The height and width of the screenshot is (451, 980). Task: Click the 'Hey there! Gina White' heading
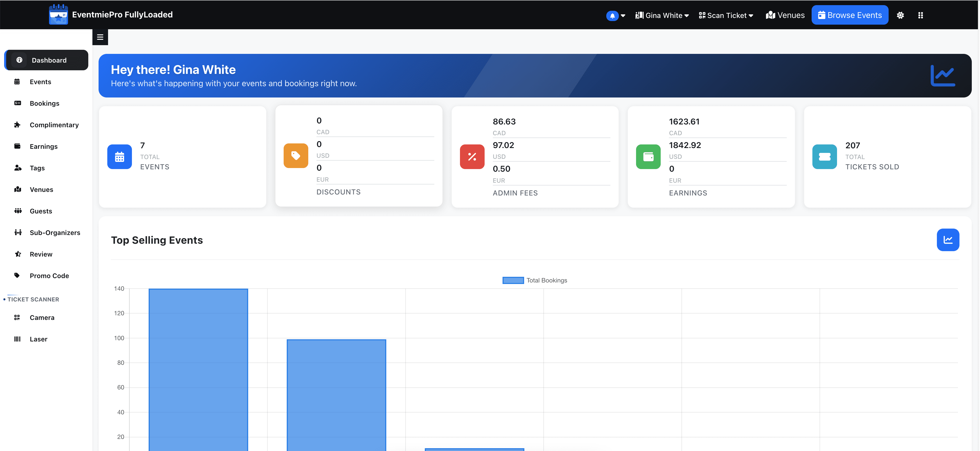point(173,70)
